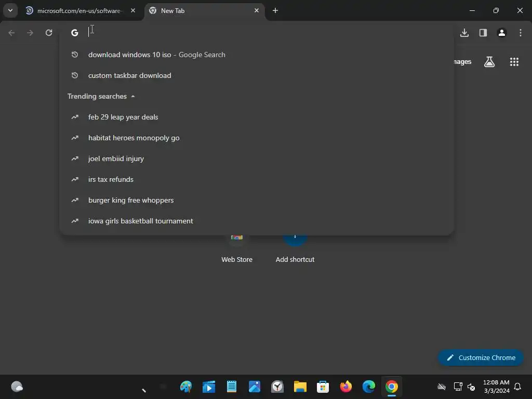The width and height of the screenshot is (532, 399).
Task: Open weather widget in taskbar
Action: coord(17,387)
